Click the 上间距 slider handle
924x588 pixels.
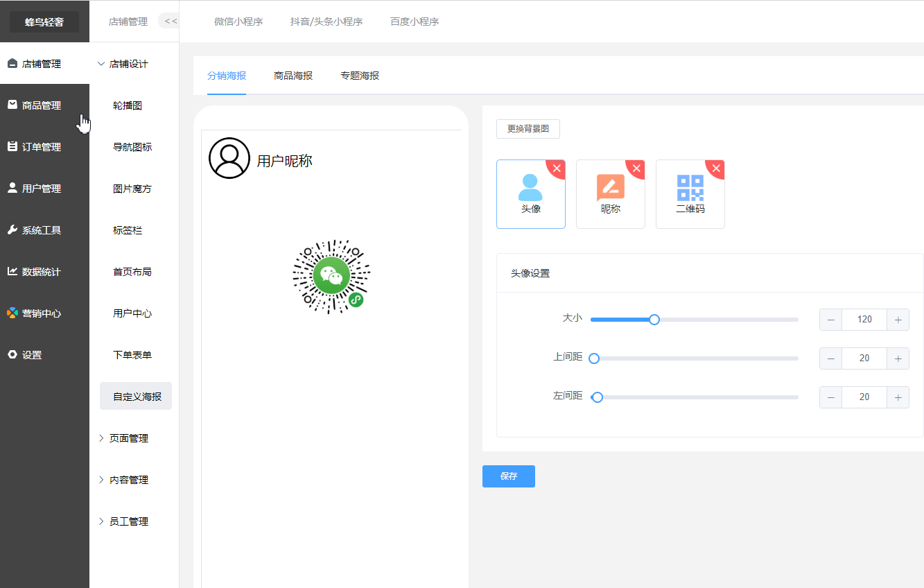tap(593, 358)
